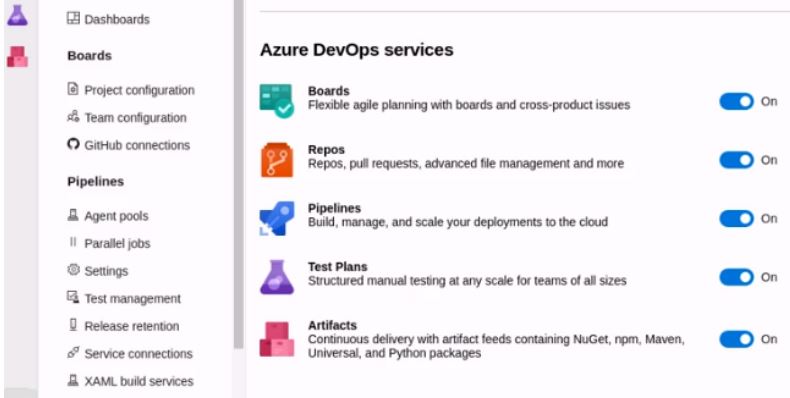Image resolution: width=790 pixels, height=398 pixels.
Task: Click the 'On' label beside Pipelines toggle
Action: [769, 219]
